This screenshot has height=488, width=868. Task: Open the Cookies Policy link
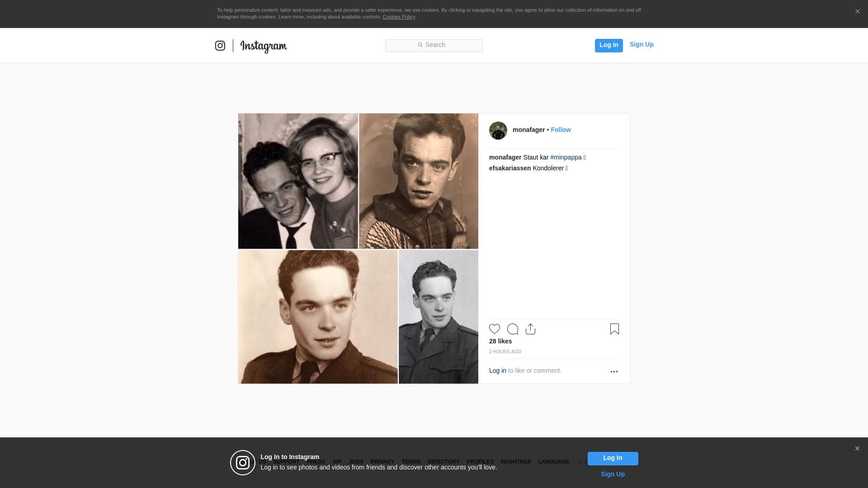pos(399,17)
